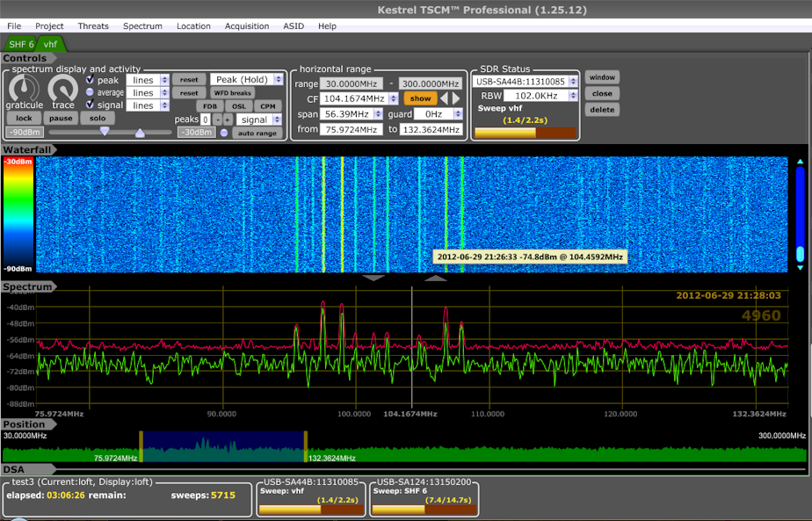
Task: Open the Peak (Hold) dropdown
Action: pos(244,80)
